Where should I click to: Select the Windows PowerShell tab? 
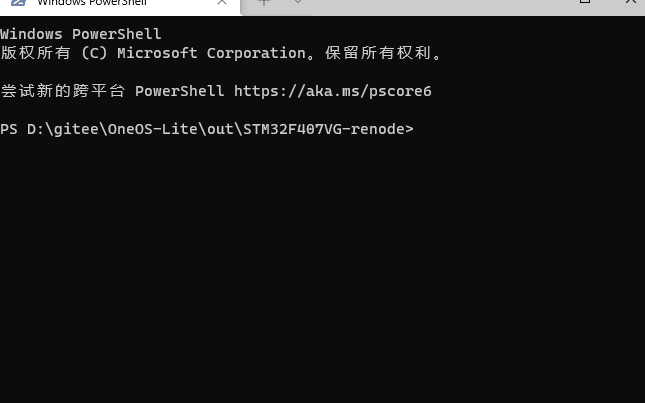(x=100, y=4)
